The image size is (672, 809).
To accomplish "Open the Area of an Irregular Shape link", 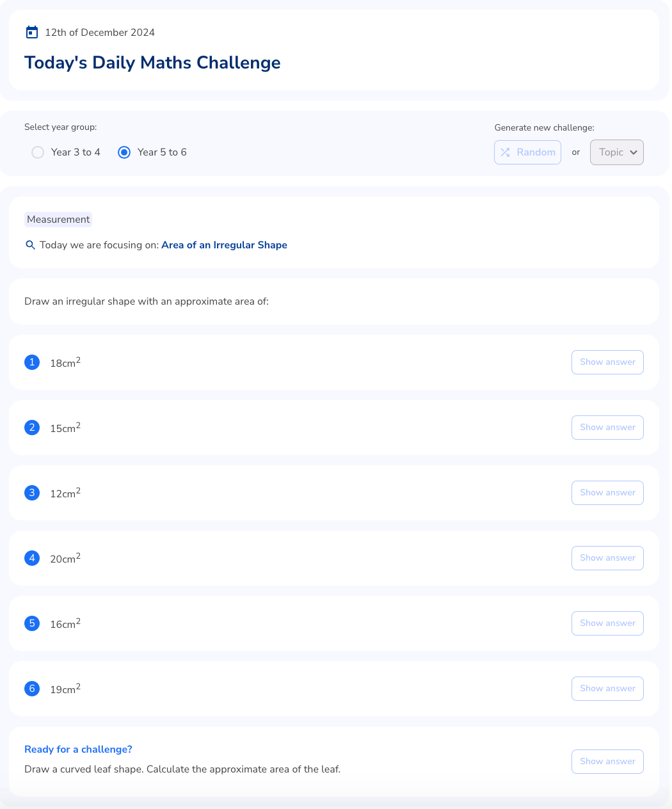I will tap(224, 245).
